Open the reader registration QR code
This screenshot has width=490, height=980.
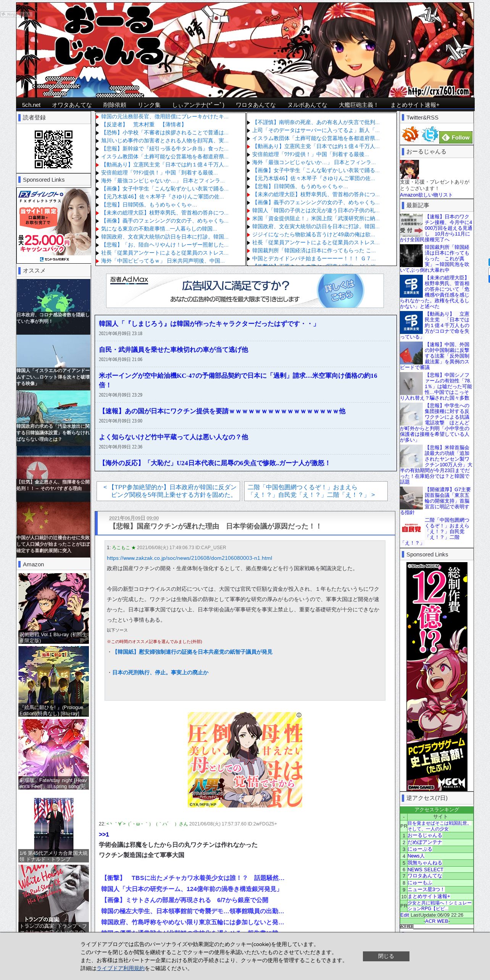click(x=53, y=149)
